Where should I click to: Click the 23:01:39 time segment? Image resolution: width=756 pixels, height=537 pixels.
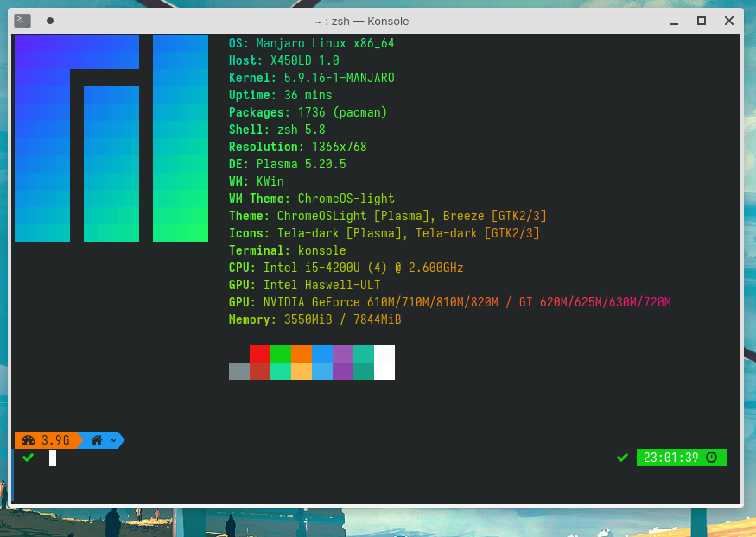pos(682,458)
